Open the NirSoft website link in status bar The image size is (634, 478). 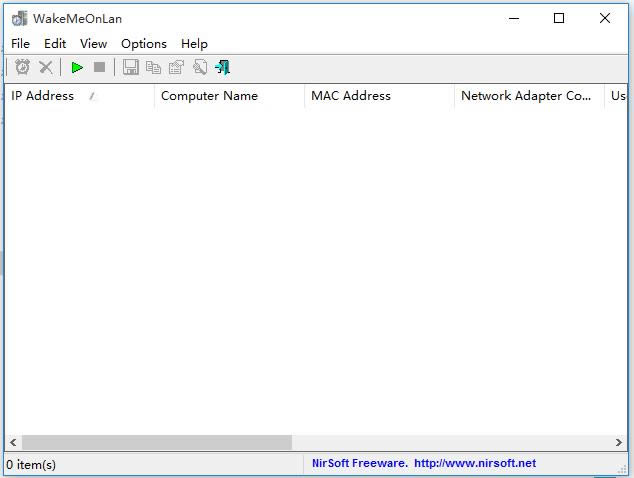pyautogui.click(x=475, y=463)
